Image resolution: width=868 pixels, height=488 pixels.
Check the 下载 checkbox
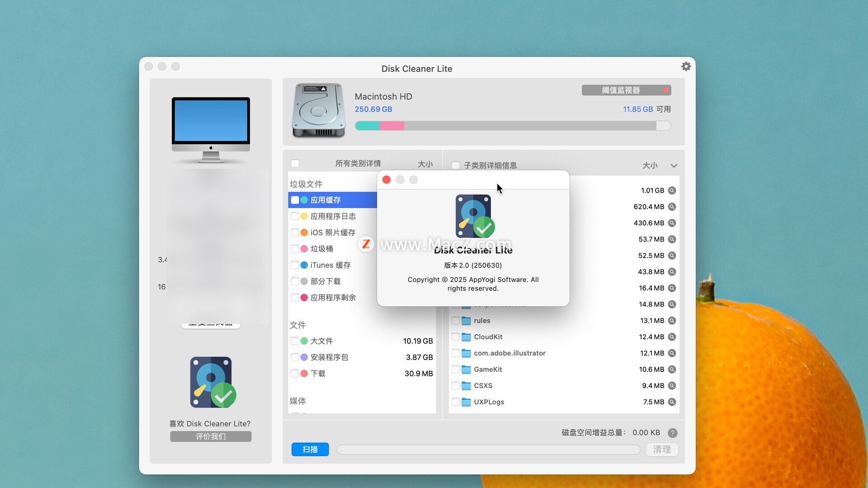click(x=295, y=374)
